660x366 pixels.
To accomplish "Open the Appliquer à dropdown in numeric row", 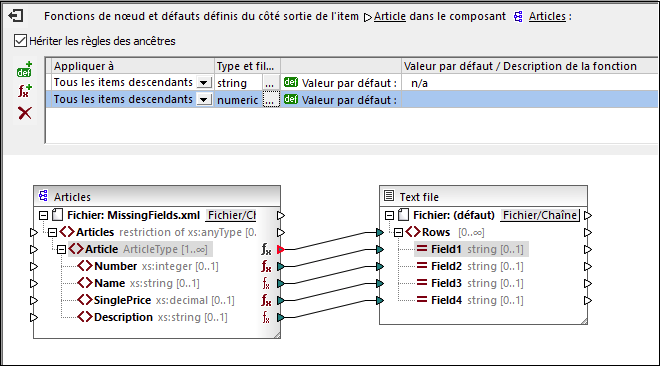I will click(x=204, y=99).
